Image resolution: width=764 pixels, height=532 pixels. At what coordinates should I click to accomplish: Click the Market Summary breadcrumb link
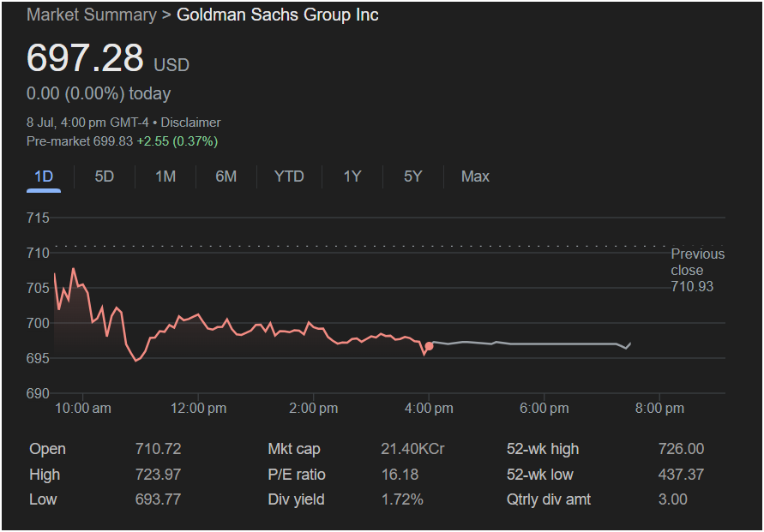92,15
